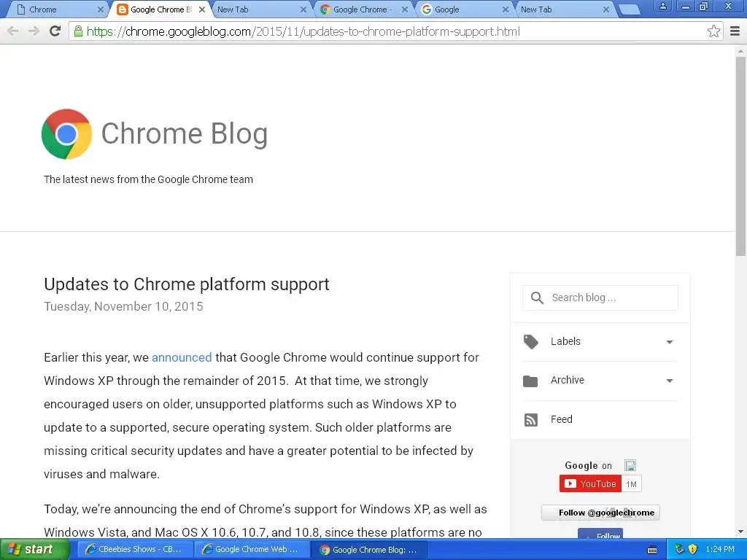Click the safely remove hardware tray icon

pyautogui.click(x=679, y=550)
